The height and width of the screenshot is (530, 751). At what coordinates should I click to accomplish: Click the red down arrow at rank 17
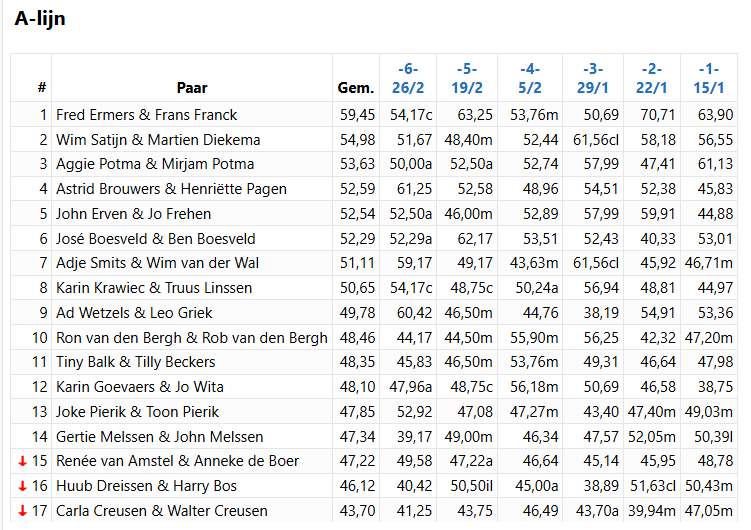click(x=22, y=511)
